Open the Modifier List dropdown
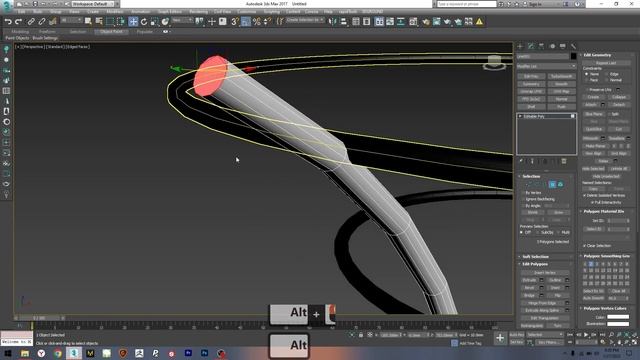 tap(546, 66)
